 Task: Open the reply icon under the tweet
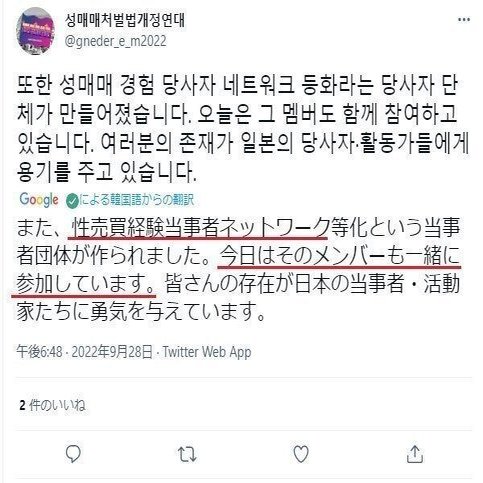click(x=73, y=454)
